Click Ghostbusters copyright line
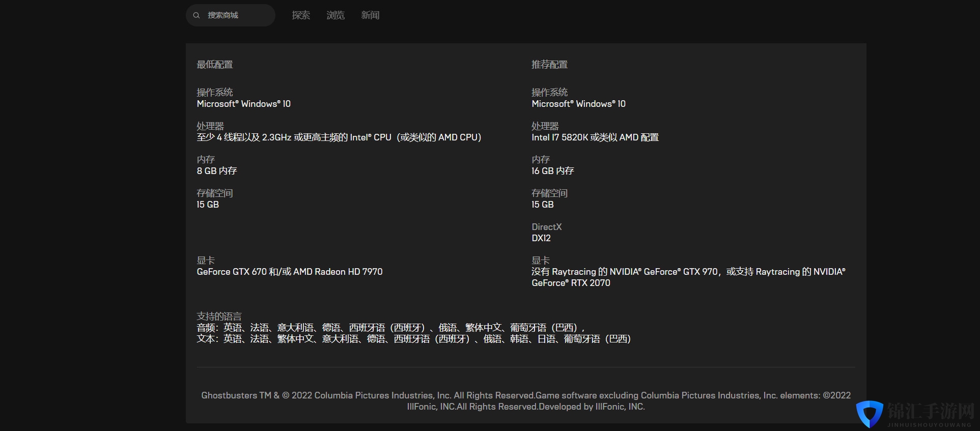Image resolution: width=980 pixels, height=431 pixels. 526,395
